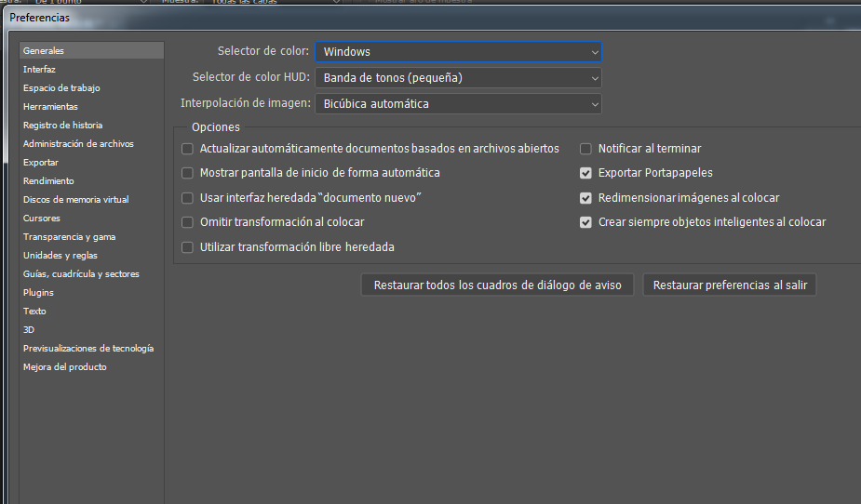Select the Generales preferences category
This screenshot has height=504, width=861.
click(92, 50)
